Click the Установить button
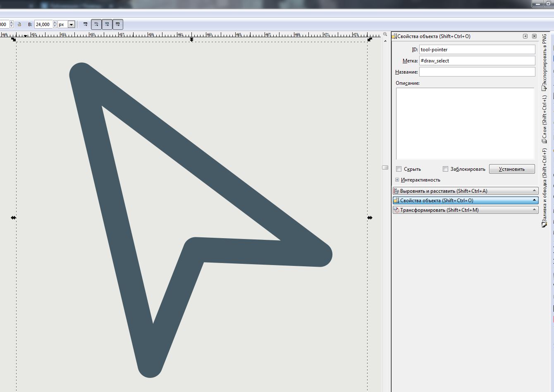 [x=512, y=169]
